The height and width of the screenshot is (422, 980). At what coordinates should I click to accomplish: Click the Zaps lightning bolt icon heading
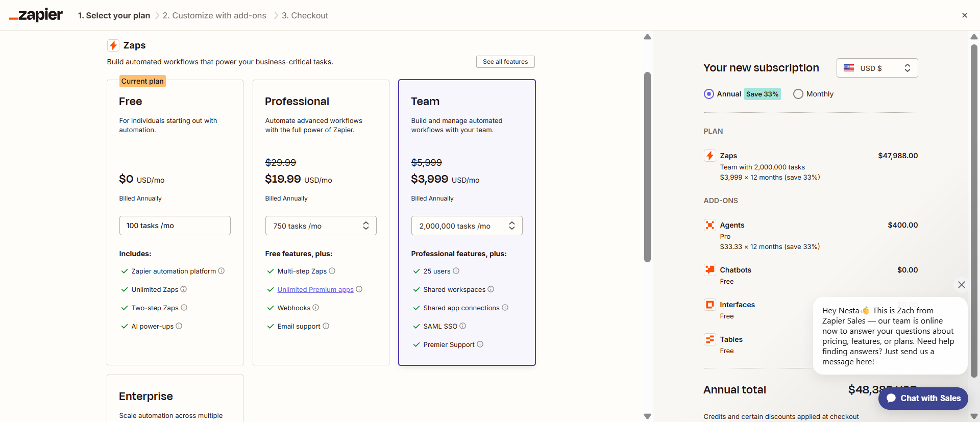coord(113,45)
